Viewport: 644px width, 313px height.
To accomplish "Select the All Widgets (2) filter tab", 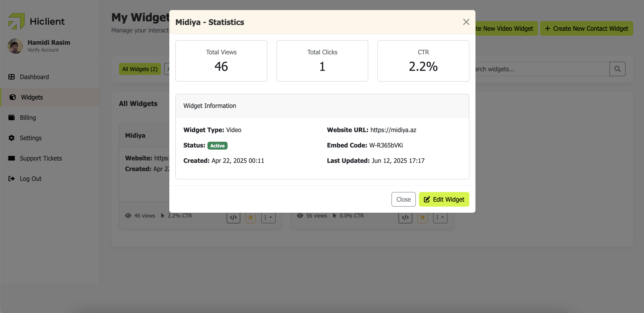I will click(140, 69).
